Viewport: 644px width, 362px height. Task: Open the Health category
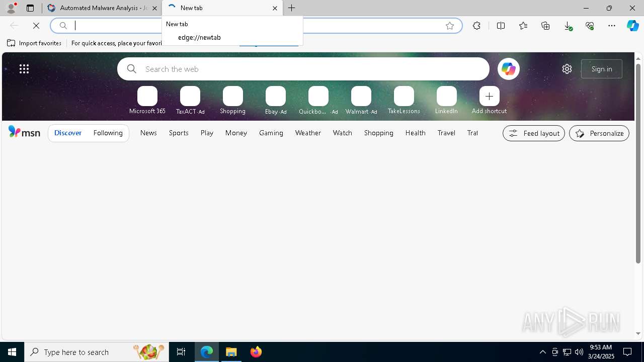[416, 133]
